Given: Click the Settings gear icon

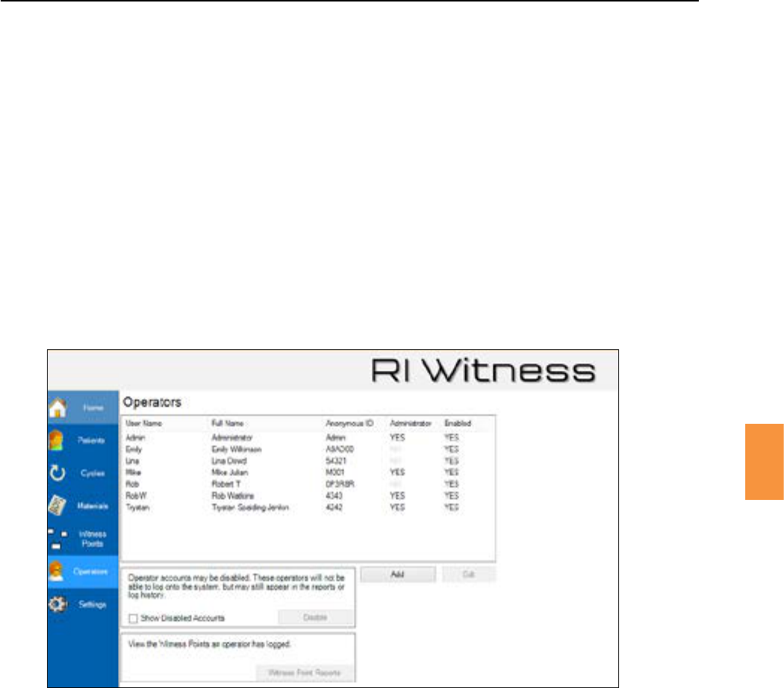Looking at the screenshot, I should click(x=57, y=604).
